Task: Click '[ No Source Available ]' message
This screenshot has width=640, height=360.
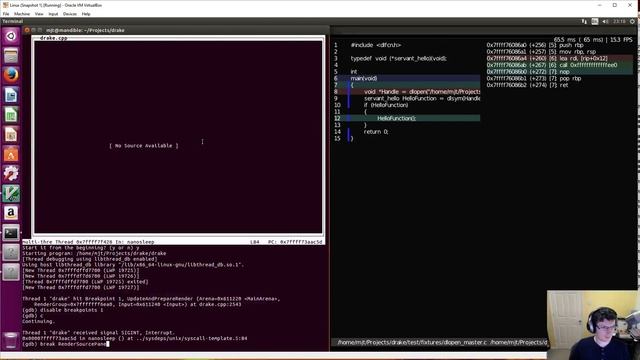Action: click(x=144, y=146)
